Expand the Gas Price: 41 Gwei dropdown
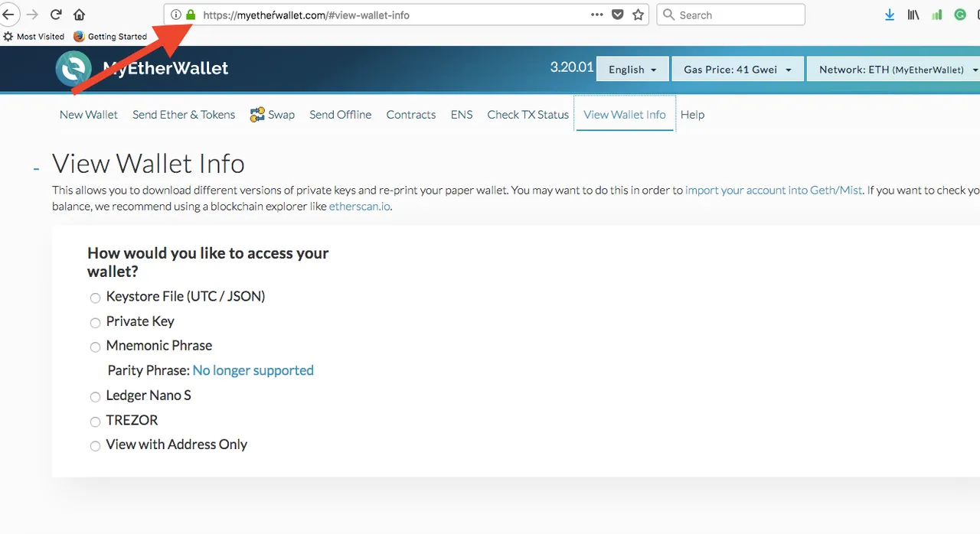Screen dimensions: 980x534 click(738, 69)
